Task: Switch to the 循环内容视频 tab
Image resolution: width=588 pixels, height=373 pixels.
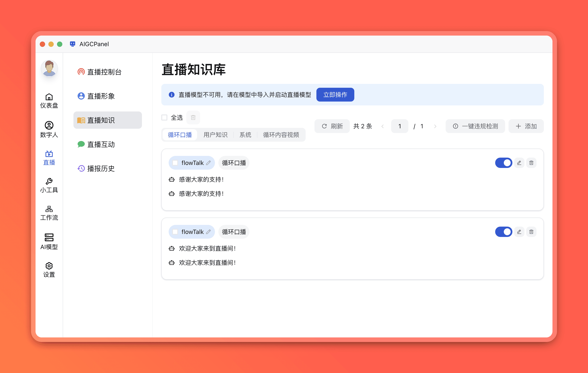Action: tap(281, 135)
